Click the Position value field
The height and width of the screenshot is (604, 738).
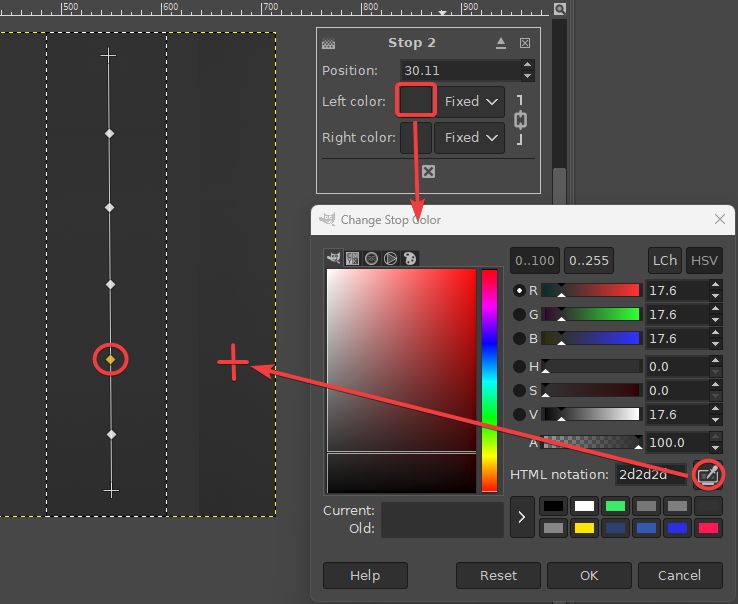point(460,71)
